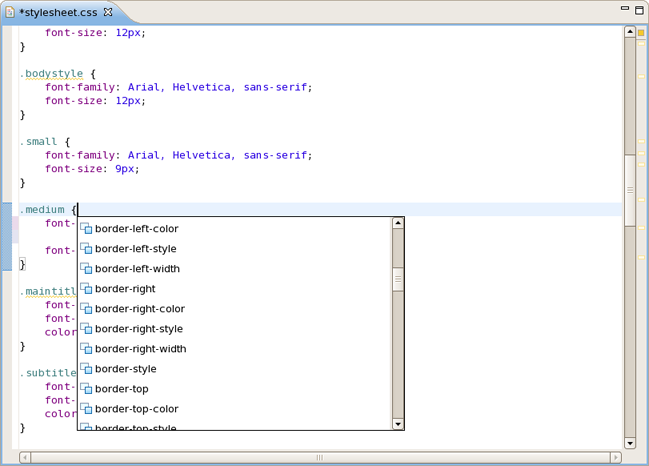Place cursor on the .medium selector
This screenshot has width=649, height=466.
pos(42,210)
